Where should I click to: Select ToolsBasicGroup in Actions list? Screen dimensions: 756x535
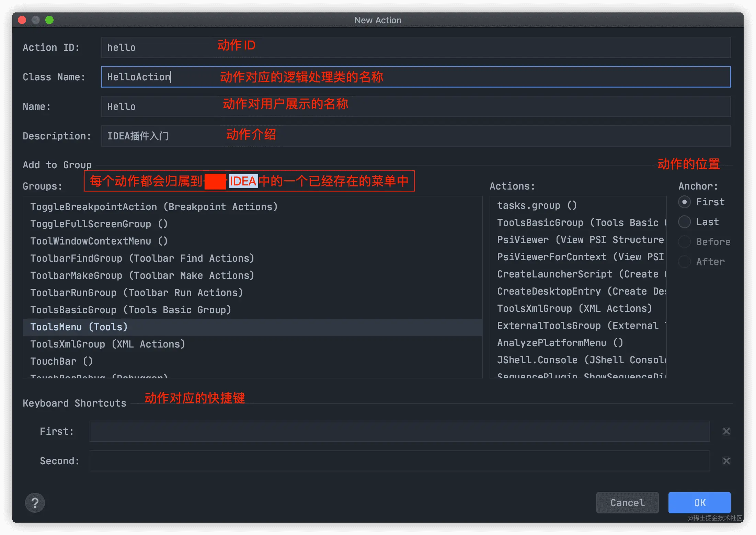point(578,223)
